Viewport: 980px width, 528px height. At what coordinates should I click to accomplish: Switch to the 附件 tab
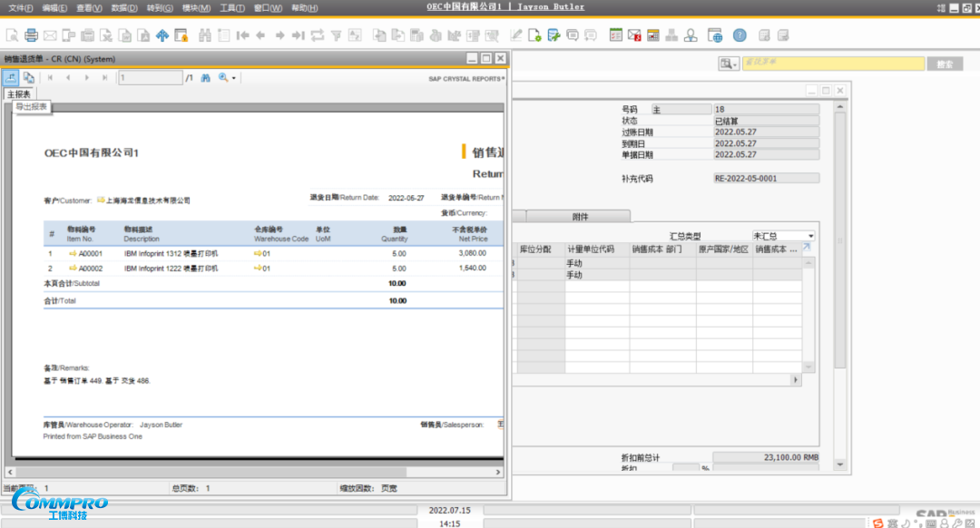click(579, 216)
